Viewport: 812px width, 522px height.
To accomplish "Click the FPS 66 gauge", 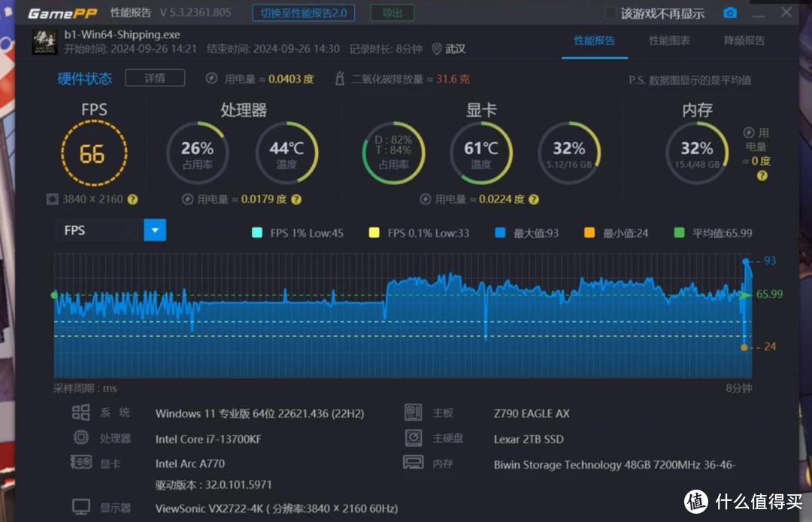I will click(x=94, y=153).
